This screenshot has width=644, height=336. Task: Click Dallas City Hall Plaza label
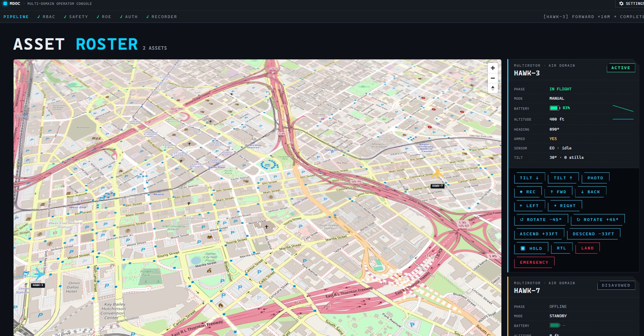[210, 257]
